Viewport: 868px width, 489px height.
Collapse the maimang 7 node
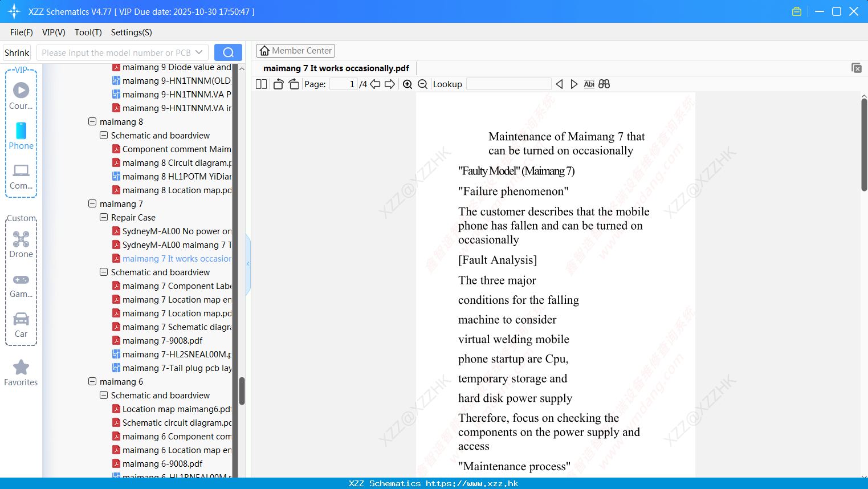point(92,203)
